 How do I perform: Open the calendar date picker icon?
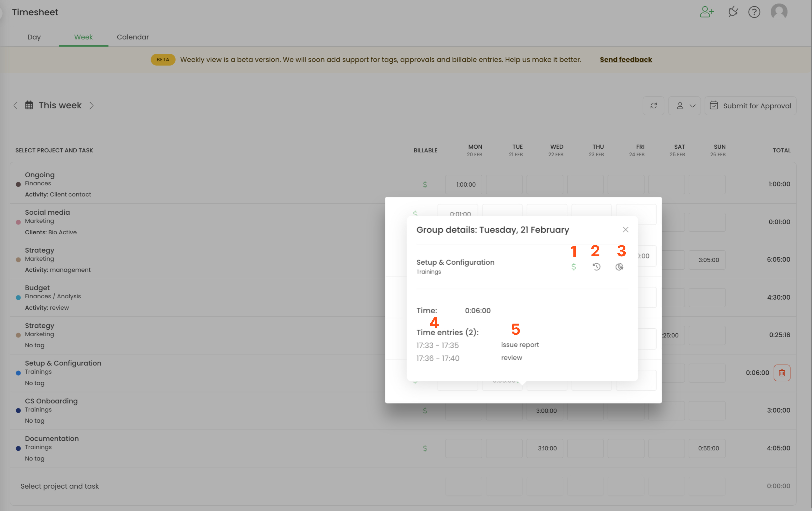[29, 105]
